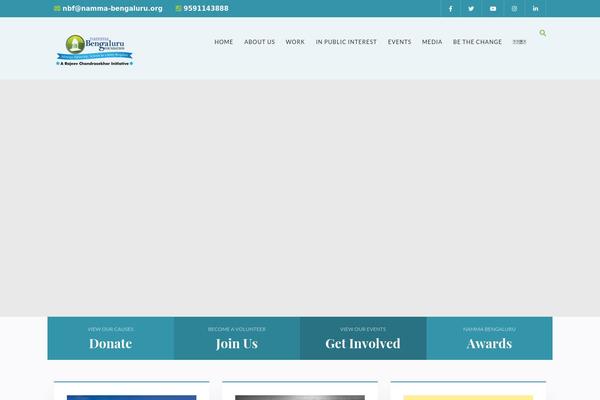600x400 pixels.
Task: Click the envelope icon beside email
Action: tap(57, 8)
